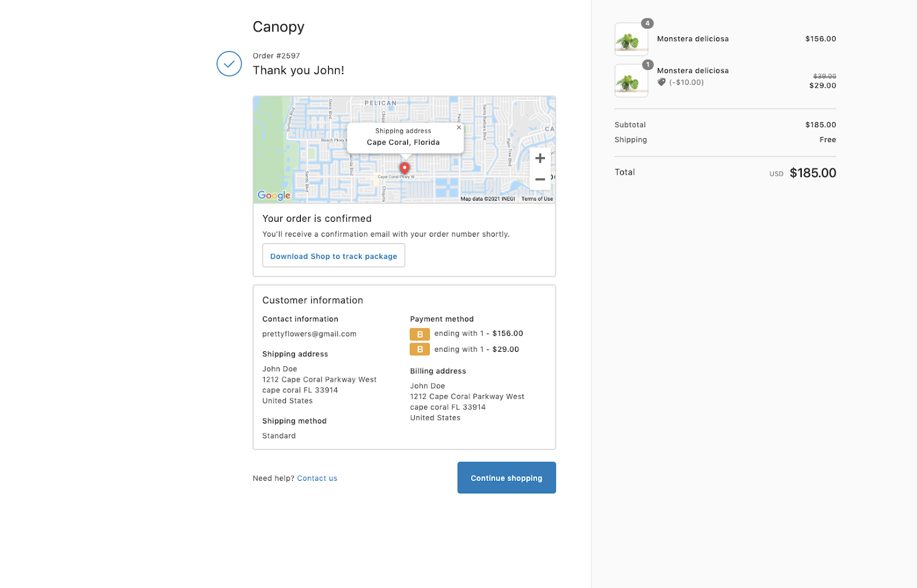Close the shipping address map popup
The width and height of the screenshot is (917, 588).
click(458, 128)
